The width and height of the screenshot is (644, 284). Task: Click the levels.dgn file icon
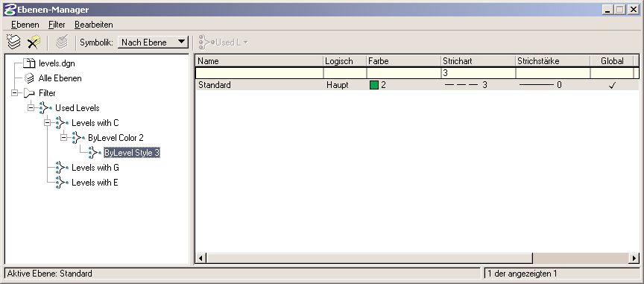click(x=29, y=63)
